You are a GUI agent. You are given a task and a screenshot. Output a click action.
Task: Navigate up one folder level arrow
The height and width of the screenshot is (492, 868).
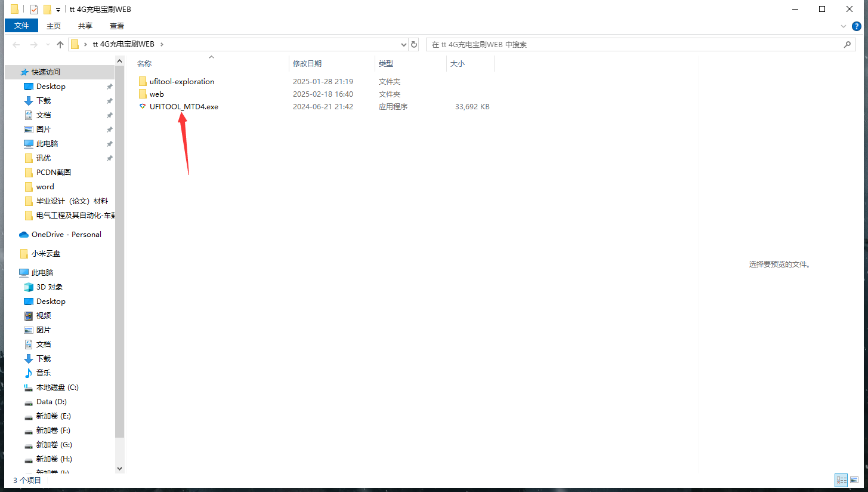[x=60, y=45]
